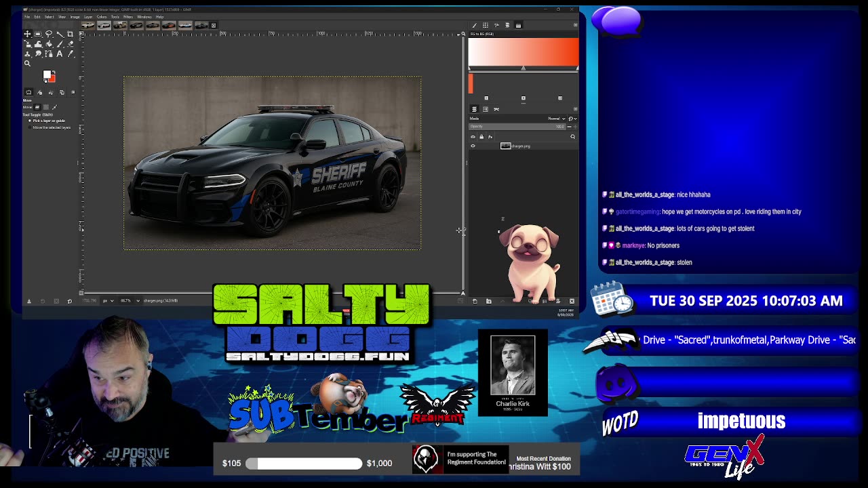Click the red background color swatch
Image resolution: width=868 pixels, height=488 pixels.
53,79
